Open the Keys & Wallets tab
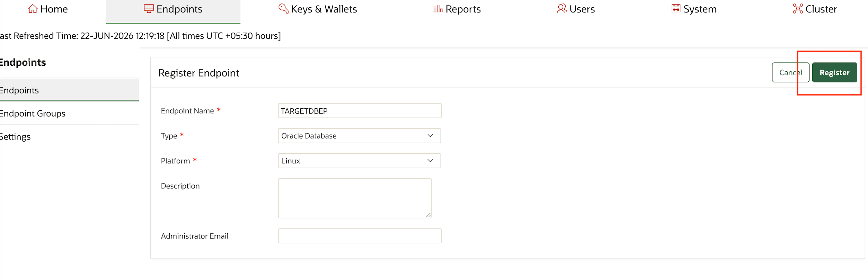Viewport: 868px width, 279px height. coord(318,9)
